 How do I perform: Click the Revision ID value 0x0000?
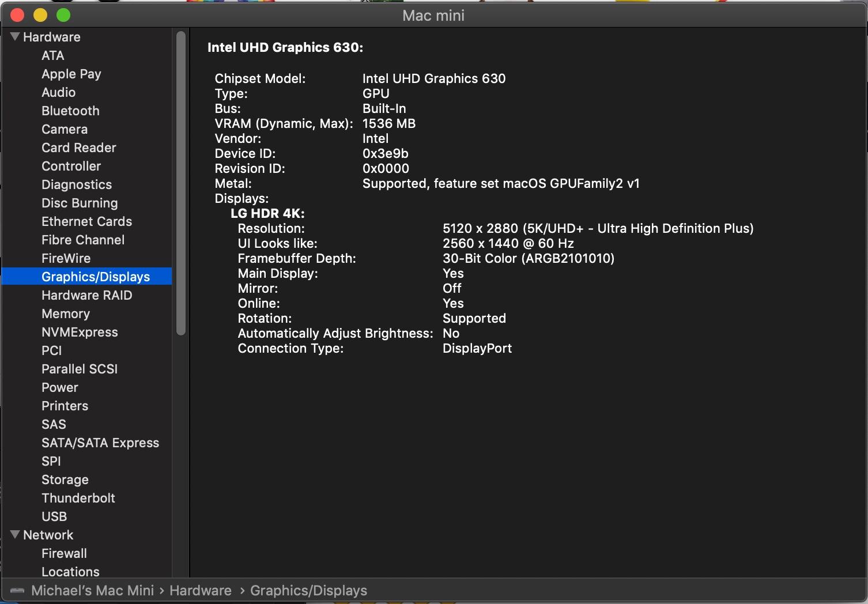386,168
